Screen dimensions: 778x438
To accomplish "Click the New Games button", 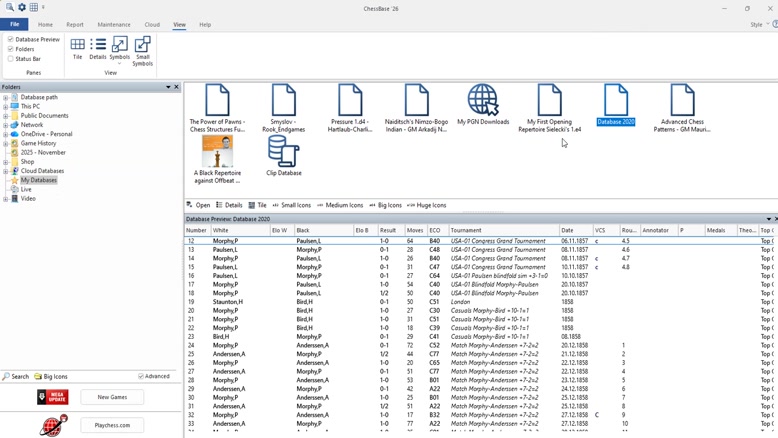I will click(x=112, y=397).
